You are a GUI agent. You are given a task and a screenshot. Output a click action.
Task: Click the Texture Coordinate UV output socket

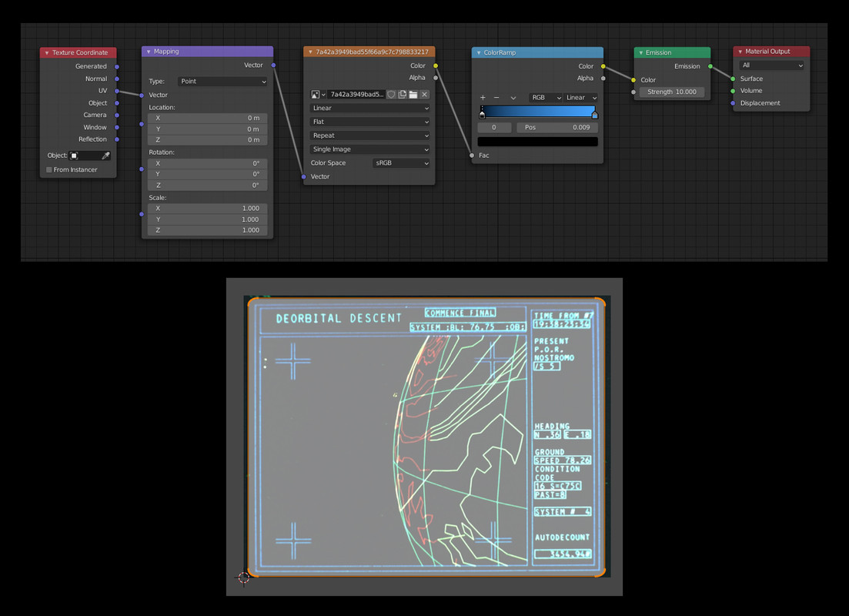click(x=117, y=91)
